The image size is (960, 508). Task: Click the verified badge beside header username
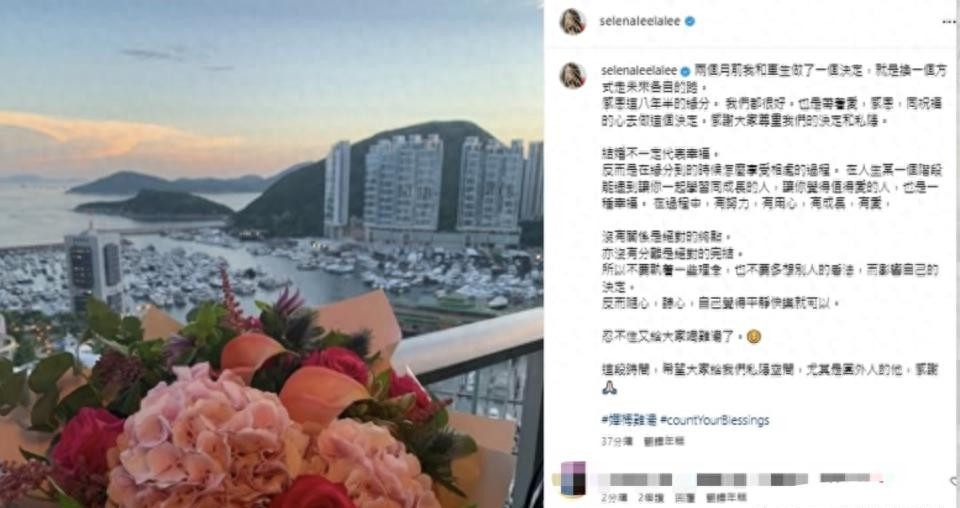pyautogui.click(x=690, y=21)
